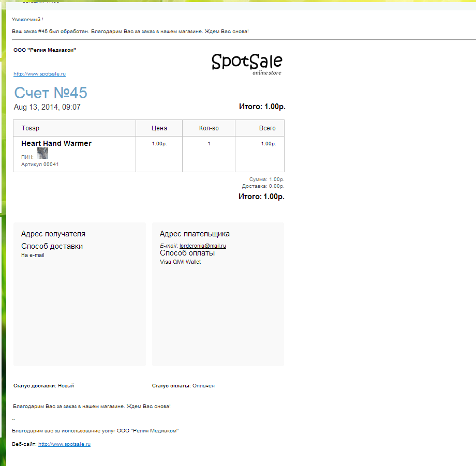Viewport: 476px width, 466px height.
Task: Click the Артикул 00041 text
Action: (40, 164)
